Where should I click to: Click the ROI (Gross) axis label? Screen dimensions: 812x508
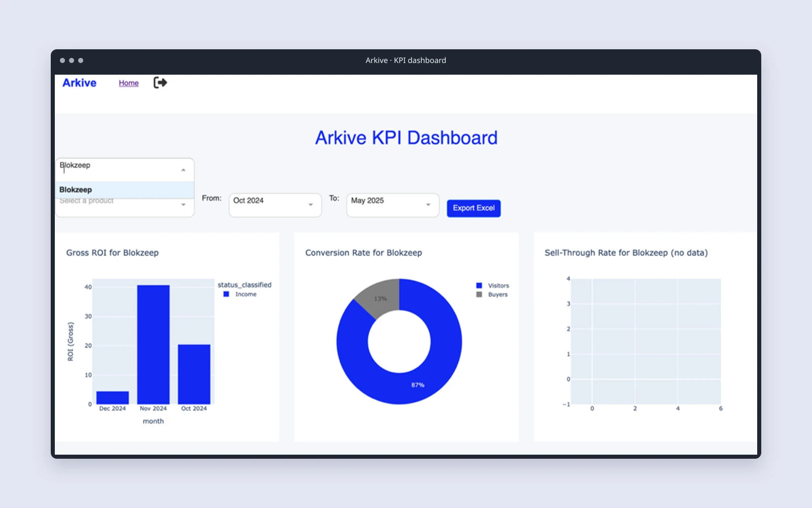[71, 341]
